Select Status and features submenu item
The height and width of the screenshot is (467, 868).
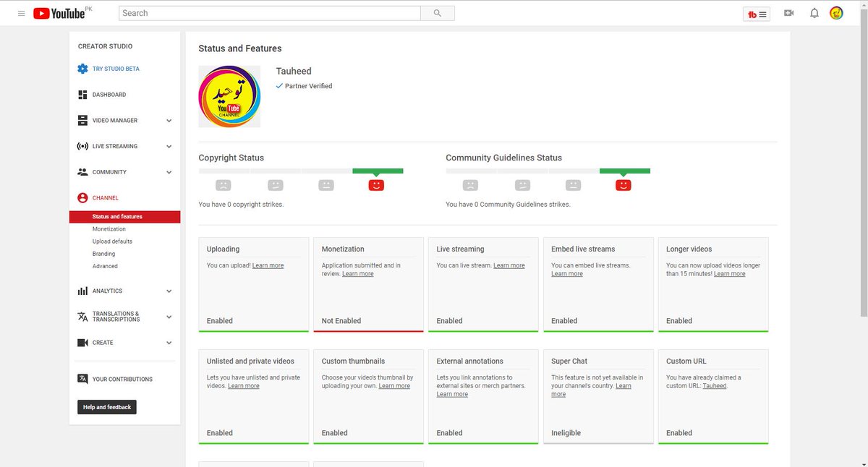point(124,217)
